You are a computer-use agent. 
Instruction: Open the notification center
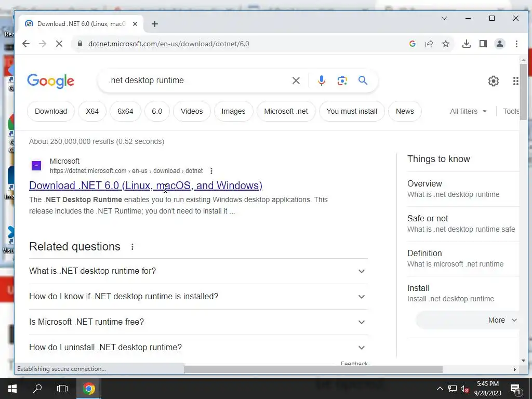(x=515, y=389)
